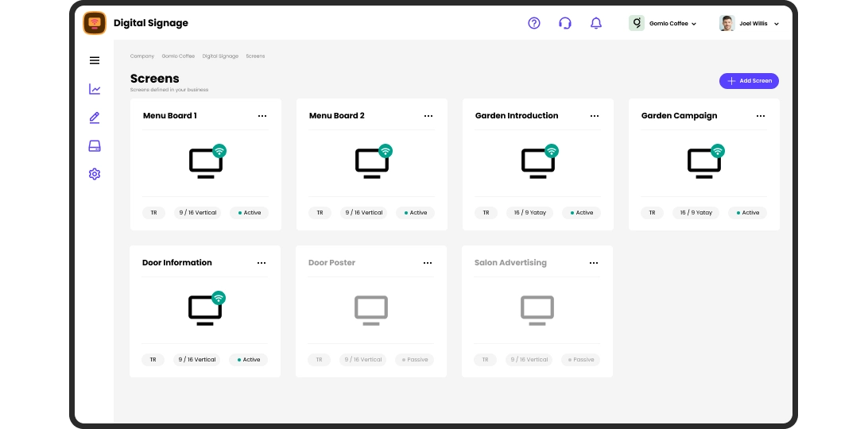Click the monitor icon on Menu Board 2
868x429 pixels.
click(372, 164)
